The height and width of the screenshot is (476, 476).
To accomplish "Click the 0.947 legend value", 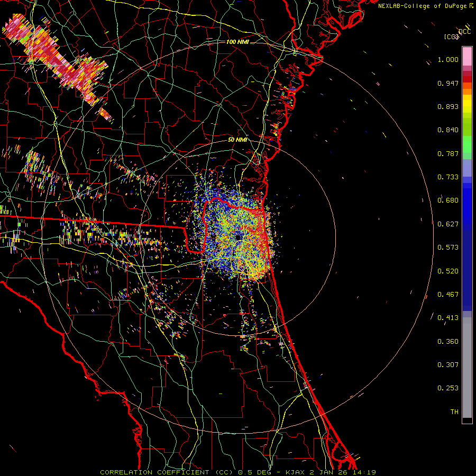I will 448,83.
